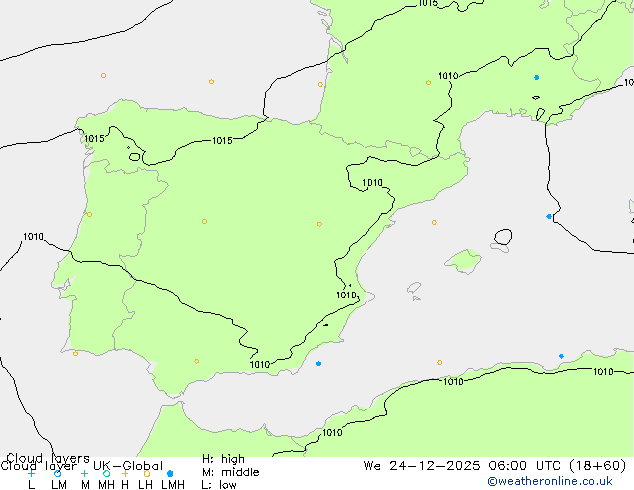Click the 1010 label in Morocco

pos(332,433)
